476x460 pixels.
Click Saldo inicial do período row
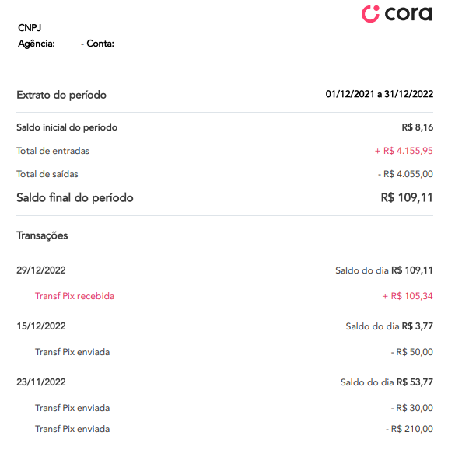[225, 127]
